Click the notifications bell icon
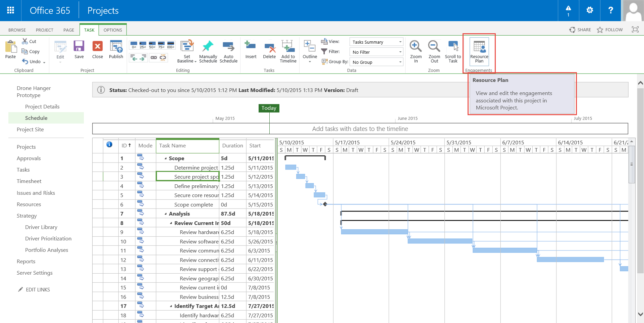This screenshot has width=644, height=323. tap(568, 10)
